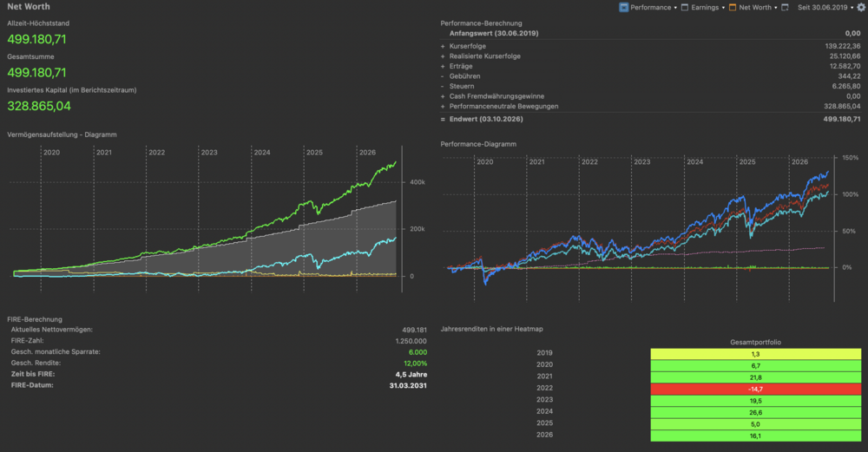Viewport: 868px width, 452px height.
Task: Click the 'Performance-Berechnung' widget title
Action: click(481, 23)
